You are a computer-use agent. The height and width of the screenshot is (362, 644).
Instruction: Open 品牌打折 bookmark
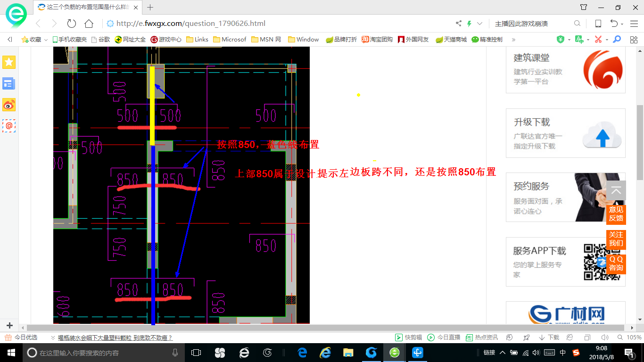point(341,40)
